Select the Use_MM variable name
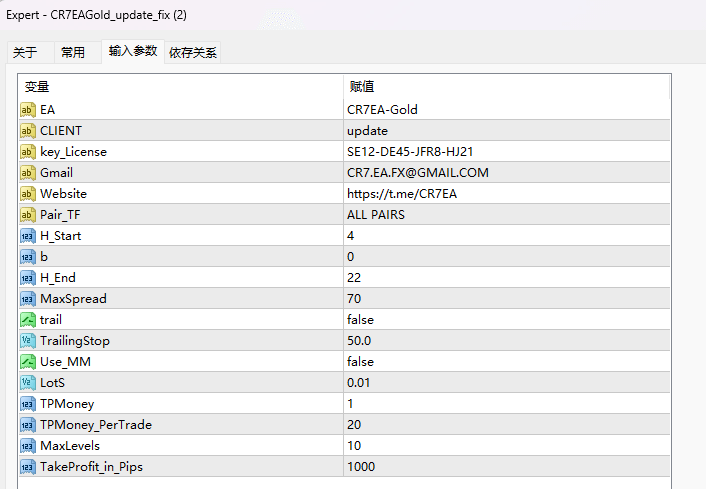Screen dimensions: 706x489 click(65, 362)
